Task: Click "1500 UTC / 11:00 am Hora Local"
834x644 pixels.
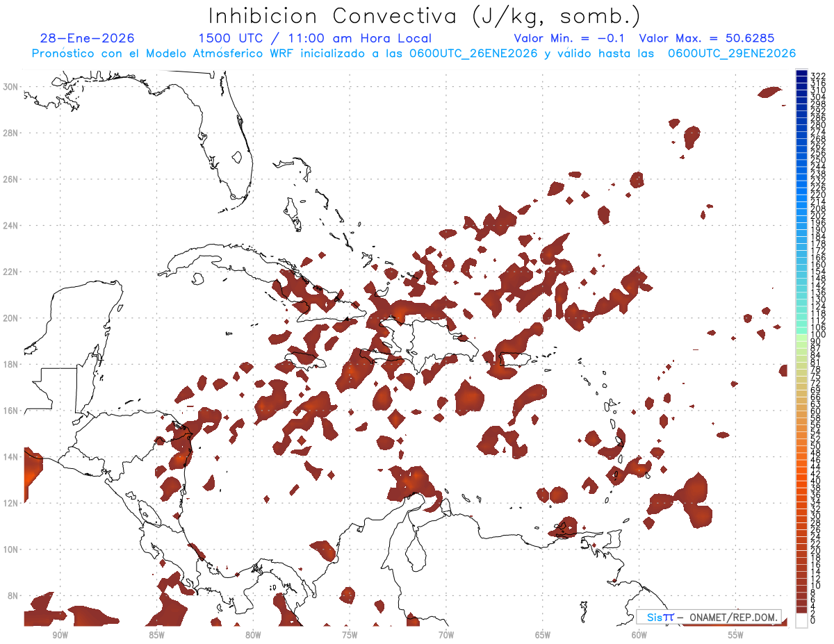Action: (x=315, y=38)
